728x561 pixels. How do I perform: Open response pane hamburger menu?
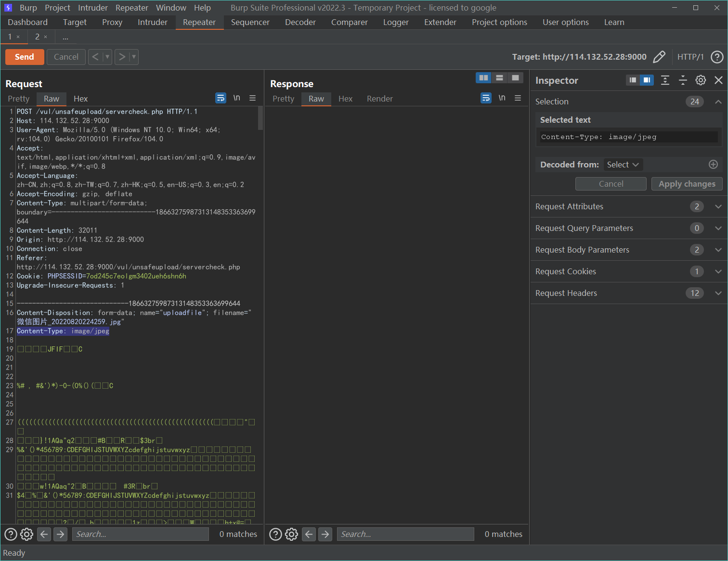(518, 98)
